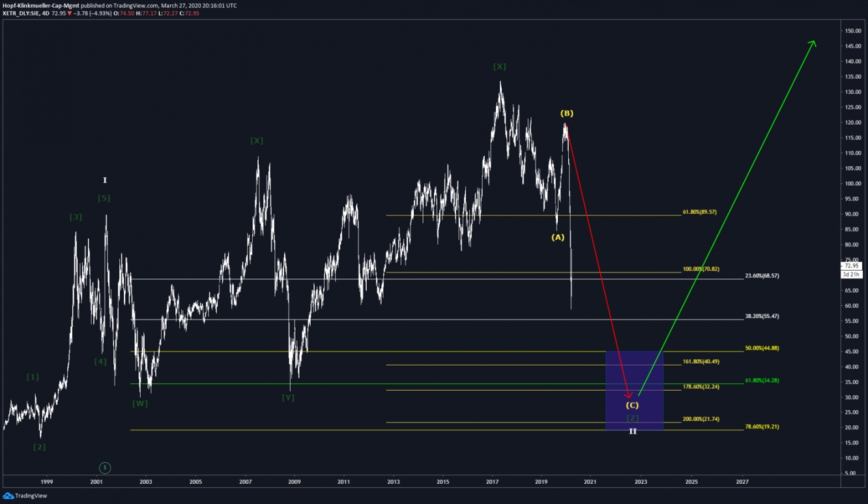Image resolution: width=868 pixels, height=504 pixels.
Task: Click 1999 on the time axis
Action: [x=46, y=482]
